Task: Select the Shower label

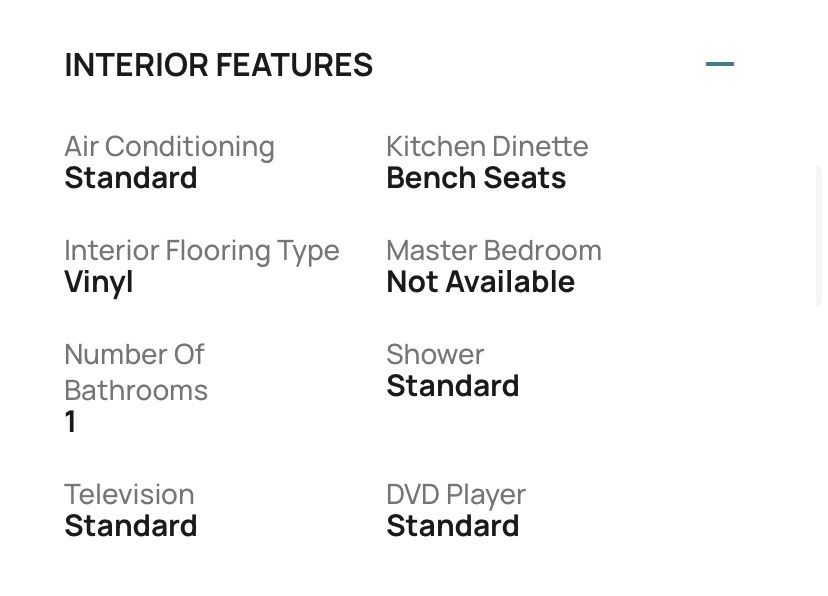Action: (435, 354)
